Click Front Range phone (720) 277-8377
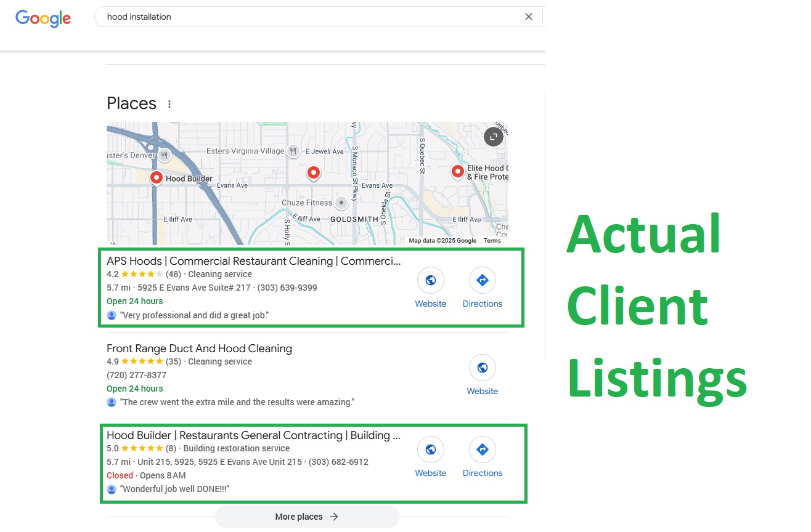This screenshot has width=811, height=532. (x=137, y=375)
